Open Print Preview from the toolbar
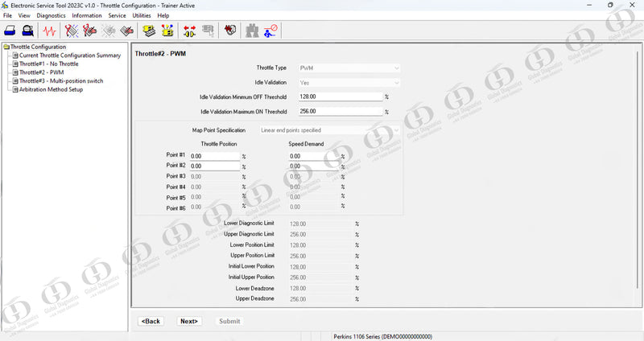The height and width of the screenshot is (341, 644). pyautogui.click(x=27, y=31)
